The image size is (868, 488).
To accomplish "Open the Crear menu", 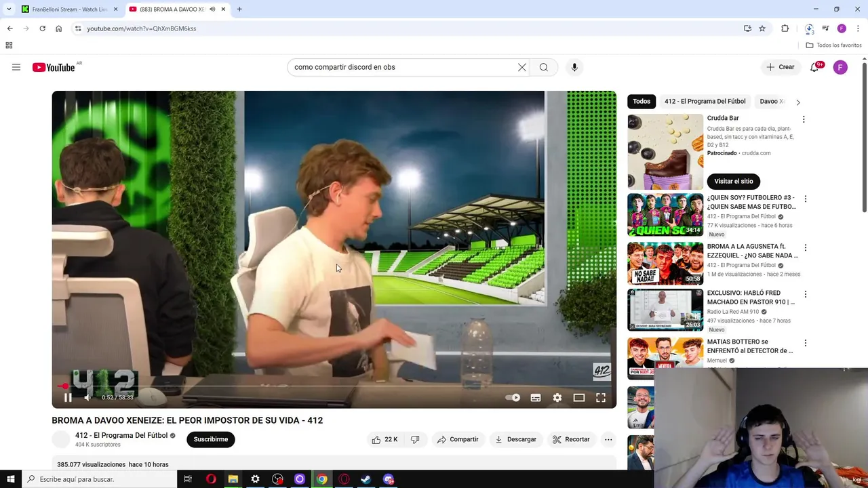I will tap(780, 67).
